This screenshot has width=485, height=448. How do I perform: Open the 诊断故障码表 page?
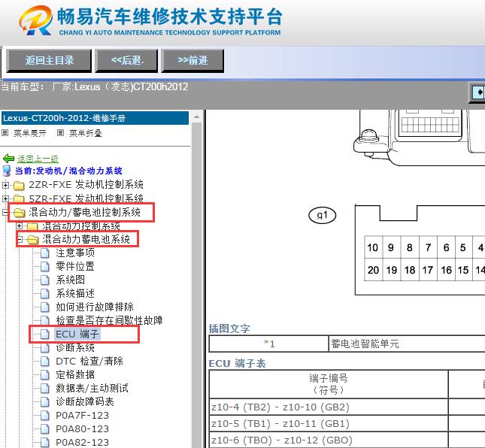tap(85, 402)
